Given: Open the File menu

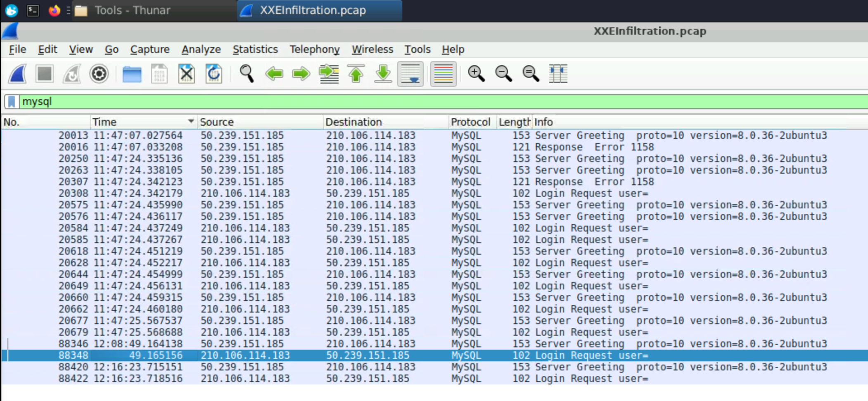Looking at the screenshot, I should click(x=17, y=50).
